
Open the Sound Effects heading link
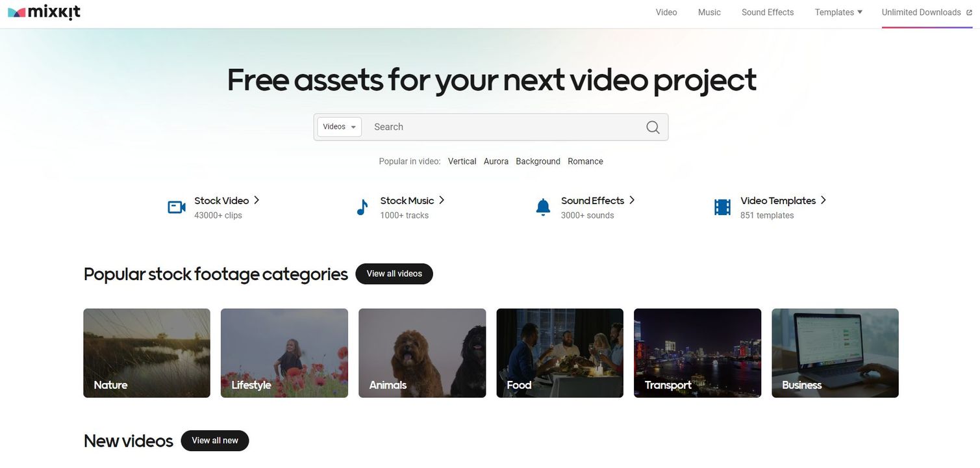coord(592,201)
